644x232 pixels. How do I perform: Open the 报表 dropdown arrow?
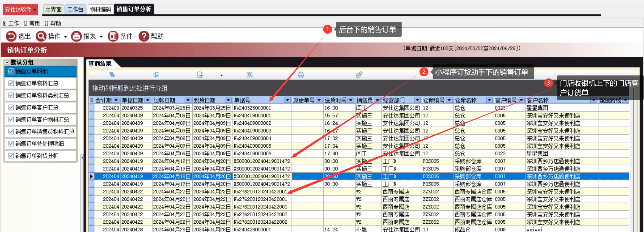pyautogui.click(x=101, y=37)
